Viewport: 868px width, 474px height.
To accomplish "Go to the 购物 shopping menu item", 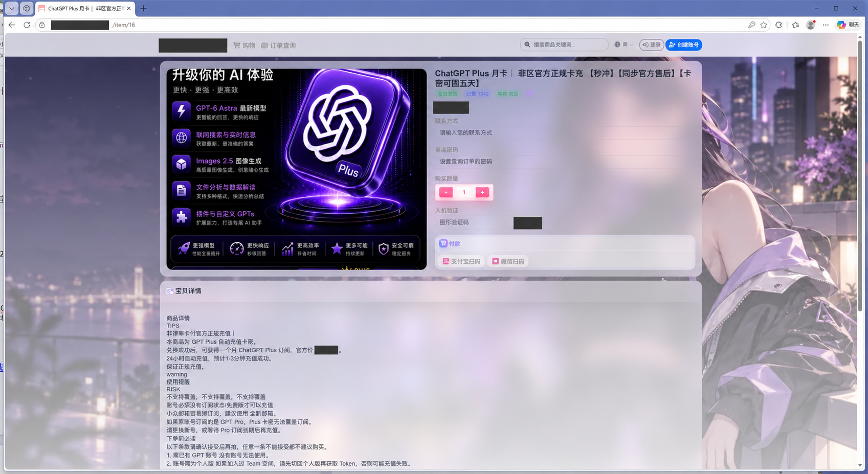I will point(244,46).
